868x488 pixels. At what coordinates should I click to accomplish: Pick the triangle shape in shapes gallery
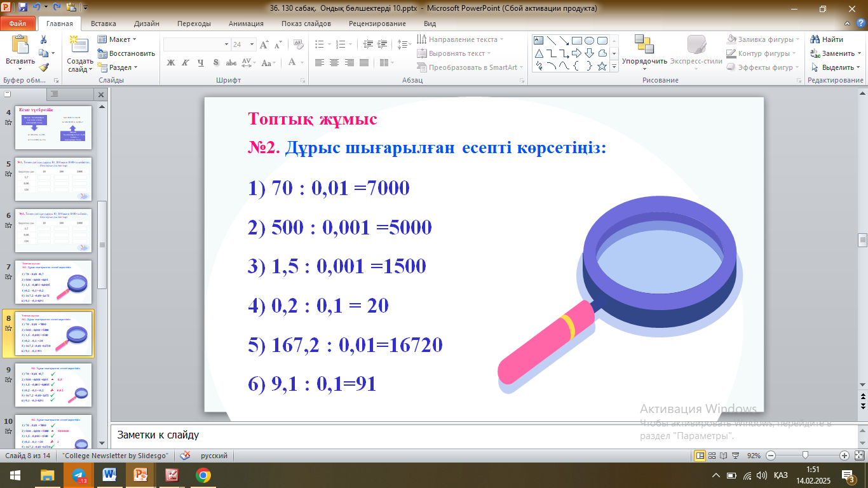(x=539, y=53)
